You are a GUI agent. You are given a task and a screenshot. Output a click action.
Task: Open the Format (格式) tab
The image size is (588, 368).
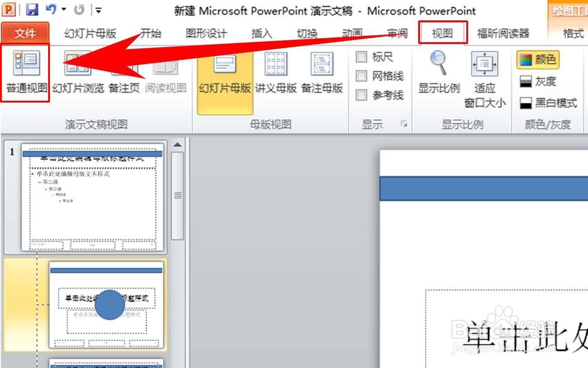coord(573,34)
